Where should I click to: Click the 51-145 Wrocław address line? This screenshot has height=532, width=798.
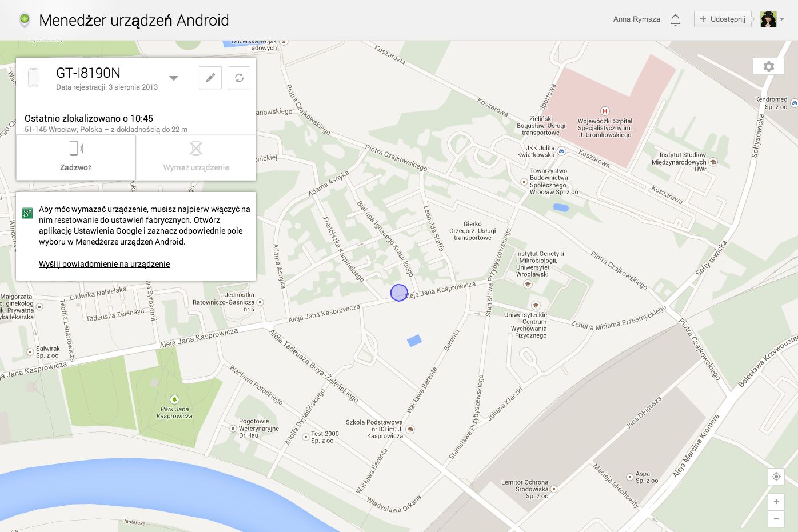pyautogui.click(x=106, y=130)
